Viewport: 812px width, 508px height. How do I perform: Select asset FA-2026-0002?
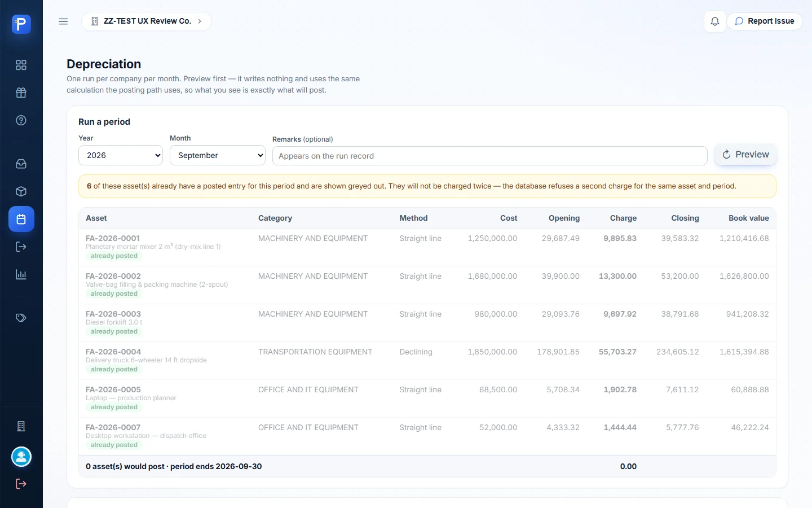[113, 276]
